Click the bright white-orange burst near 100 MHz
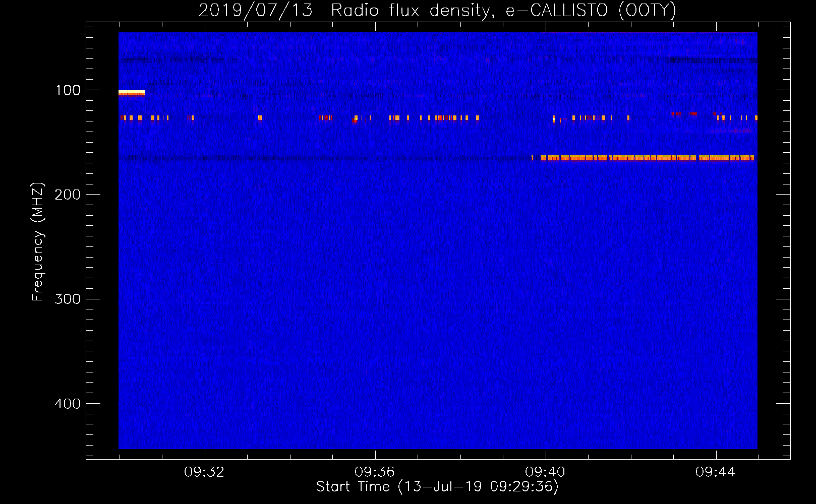Viewport: 816px width, 504px height. pos(132,93)
